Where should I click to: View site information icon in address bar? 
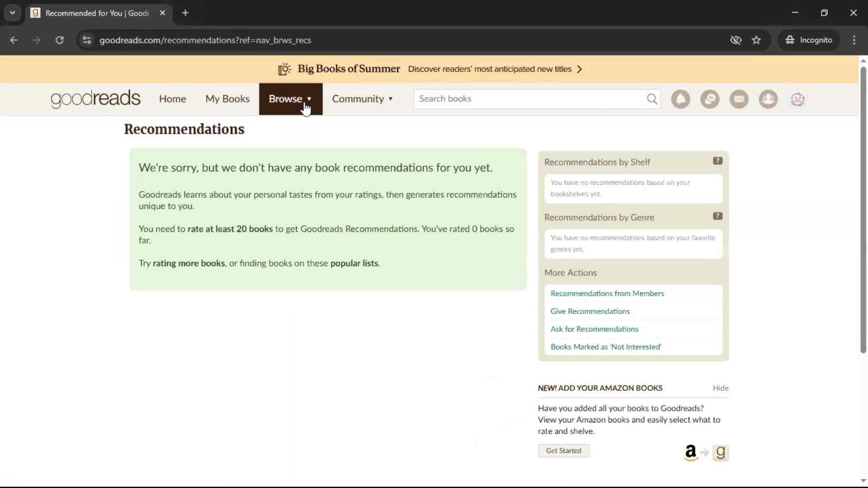[x=87, y=40]
